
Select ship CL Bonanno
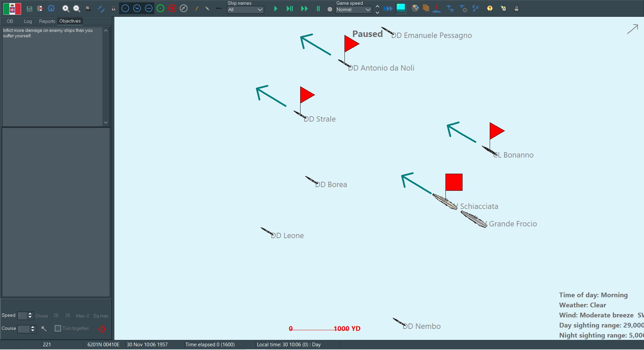[x=489, y=150]
